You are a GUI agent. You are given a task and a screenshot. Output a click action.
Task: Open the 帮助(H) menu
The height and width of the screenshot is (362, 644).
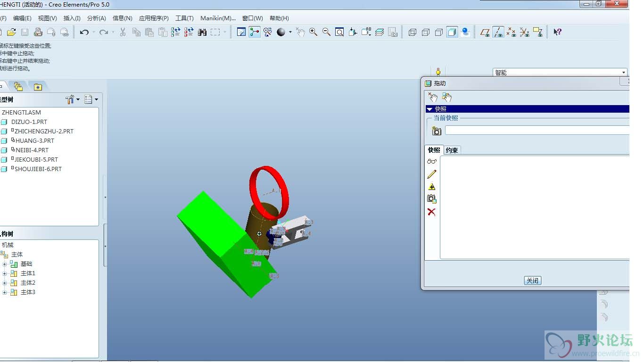[x=279, y=18]
